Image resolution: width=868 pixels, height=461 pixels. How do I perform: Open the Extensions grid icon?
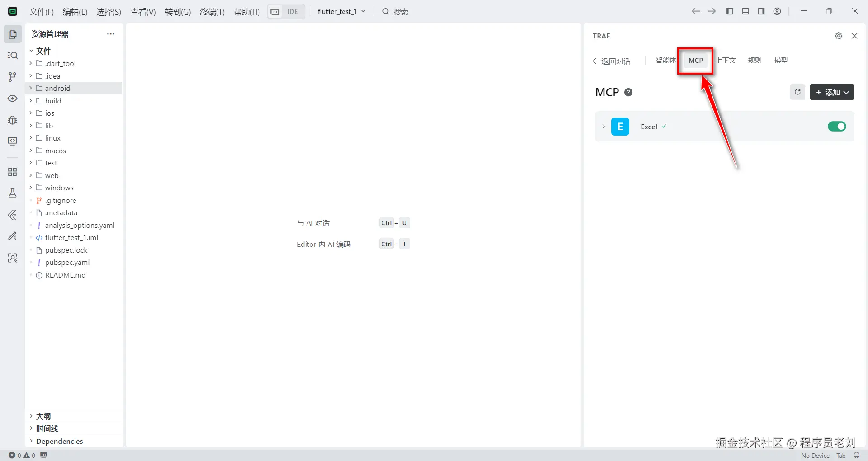pyautogui.click(x=13, y=172)
